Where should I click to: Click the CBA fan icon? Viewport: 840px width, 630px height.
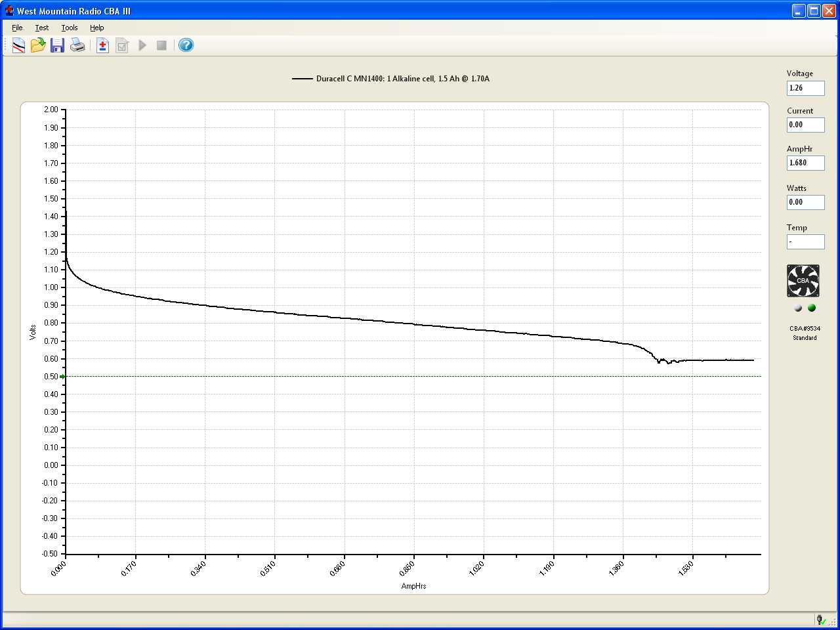point(803,281)
